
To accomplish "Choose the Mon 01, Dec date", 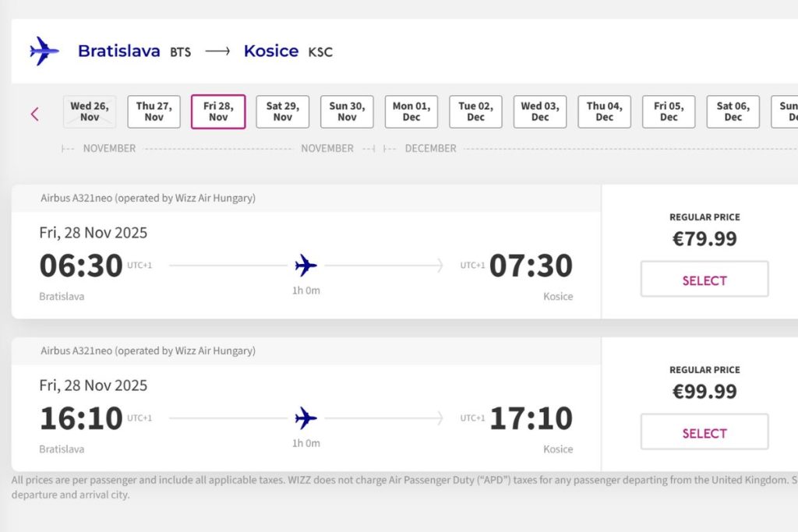I will pyautogui.click(x=411, y=111).
